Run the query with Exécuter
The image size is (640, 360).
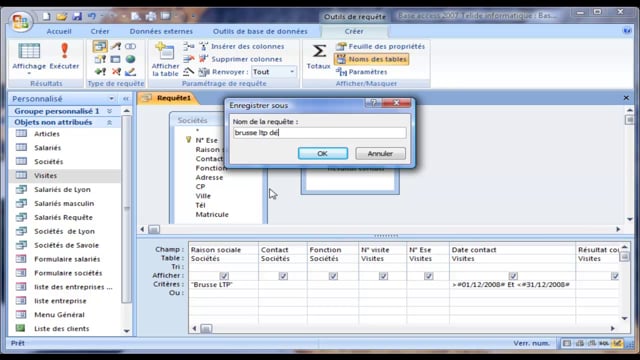click(64, 56)
